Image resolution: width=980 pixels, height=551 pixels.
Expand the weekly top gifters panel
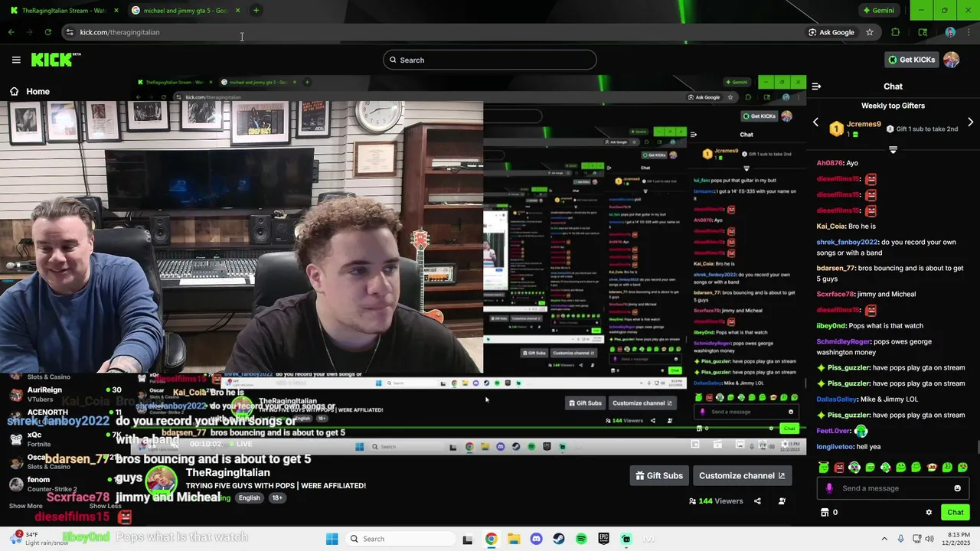point(893,150)
